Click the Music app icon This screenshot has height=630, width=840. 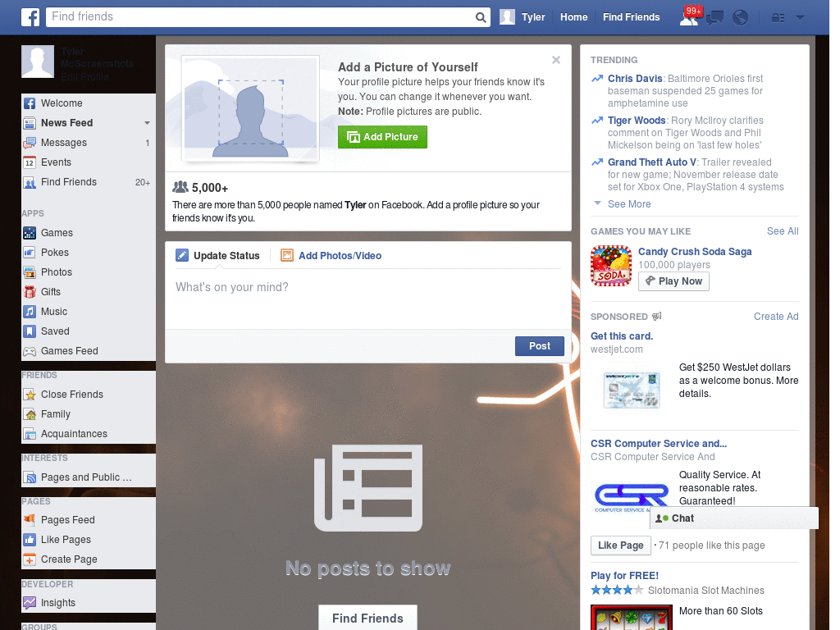coord(30,312)
